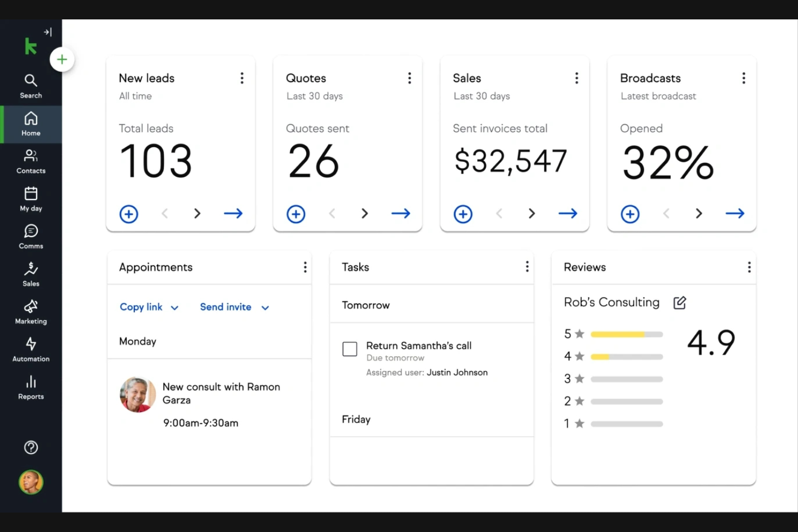Go to Marketing megaphone section
The image size is (798, 532).
click(x=31, y=312)
